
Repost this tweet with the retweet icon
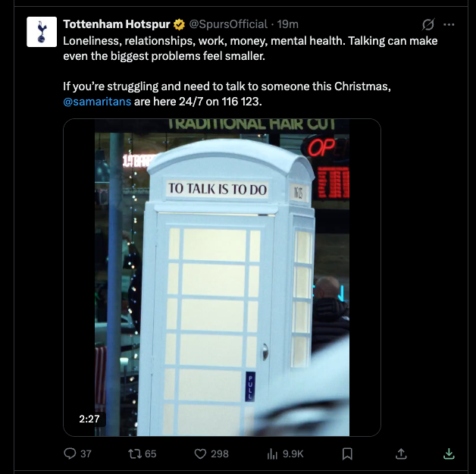click(134, 454)
